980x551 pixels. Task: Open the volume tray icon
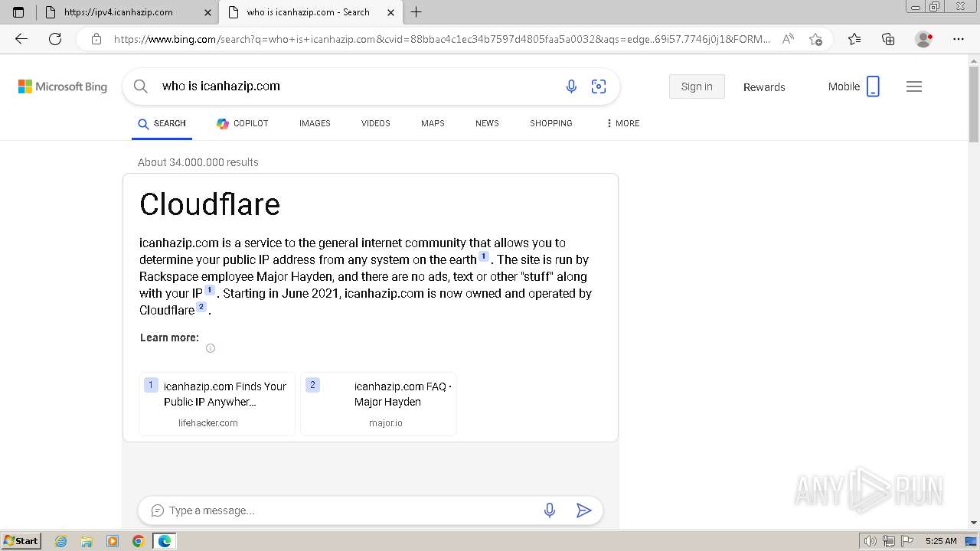point(871,541)
